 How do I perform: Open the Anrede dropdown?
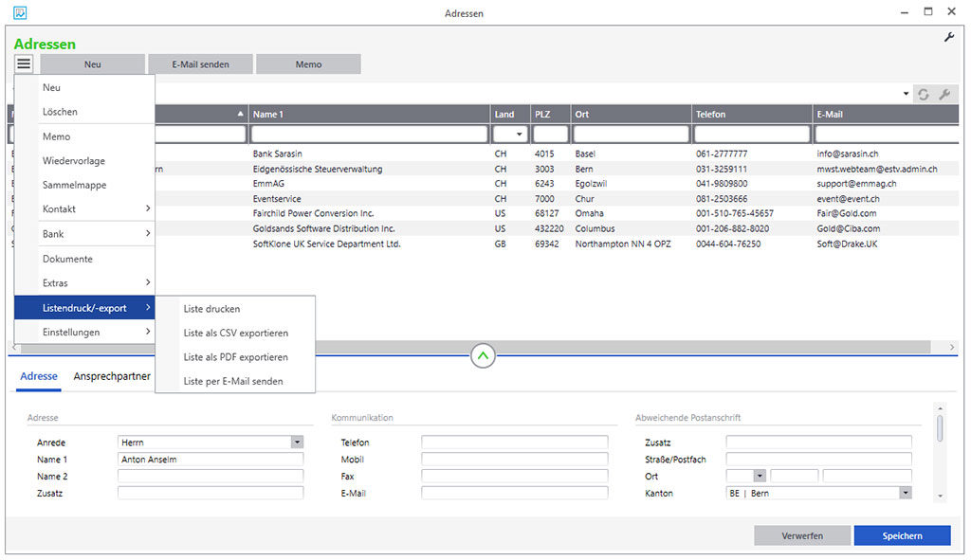[x=297, y=443]
